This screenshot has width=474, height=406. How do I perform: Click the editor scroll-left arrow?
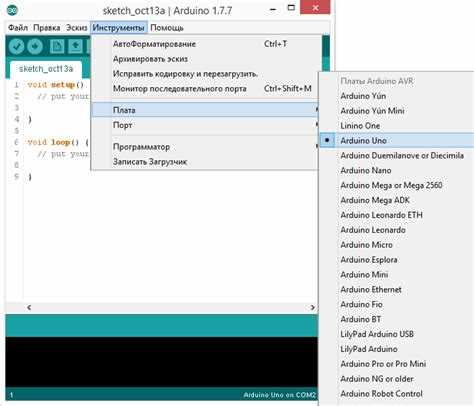pos(29,307)
